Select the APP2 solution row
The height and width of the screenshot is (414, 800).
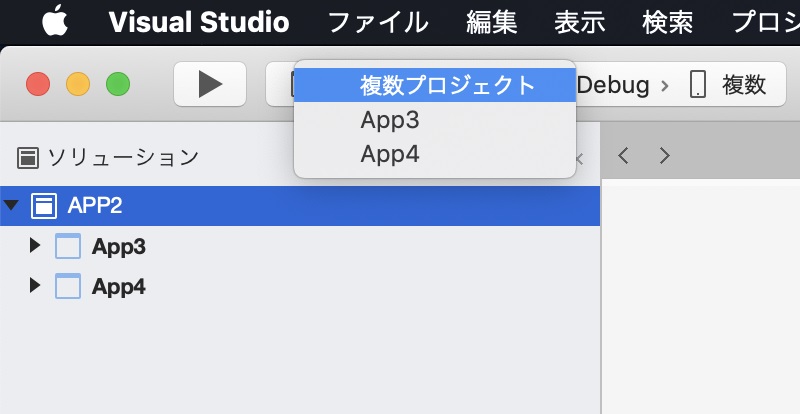click(x=300, y=206)
